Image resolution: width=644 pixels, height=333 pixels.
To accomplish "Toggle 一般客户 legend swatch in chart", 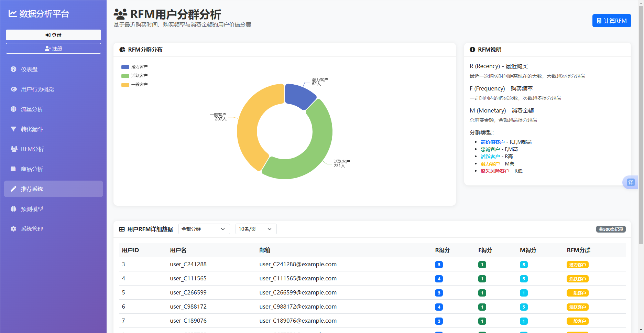I will coord(125,85).
